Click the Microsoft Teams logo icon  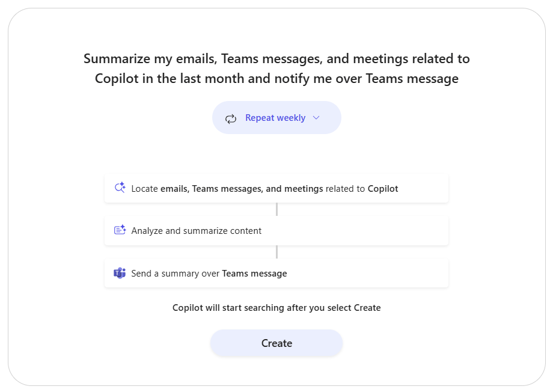120,273
